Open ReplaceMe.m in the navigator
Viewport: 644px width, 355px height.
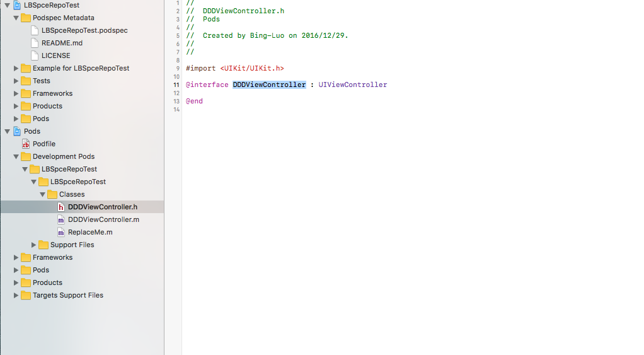[x=90, y=232]
